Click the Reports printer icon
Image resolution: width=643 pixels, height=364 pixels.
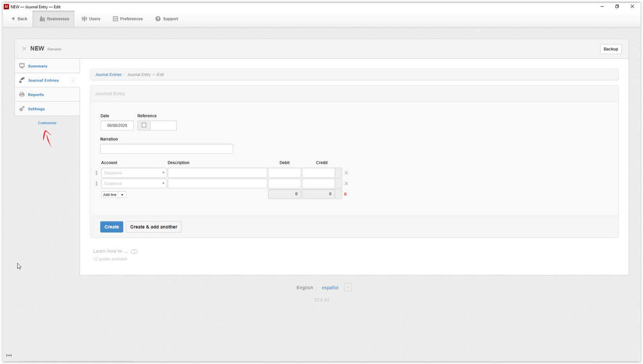click(22, 95)
